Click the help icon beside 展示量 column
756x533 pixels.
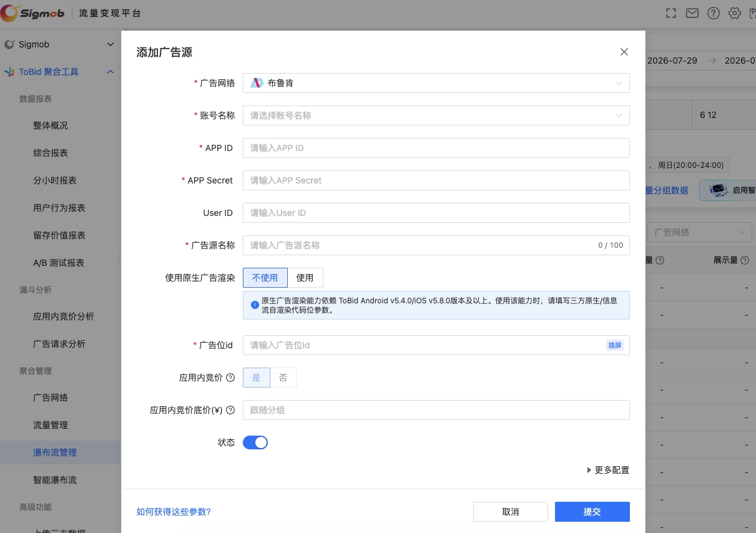745,260
